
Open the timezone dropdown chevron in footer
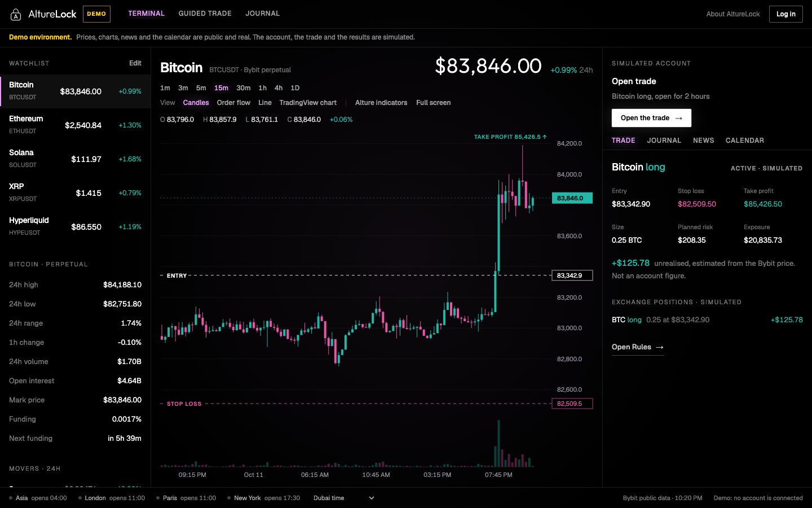[372, 498]
